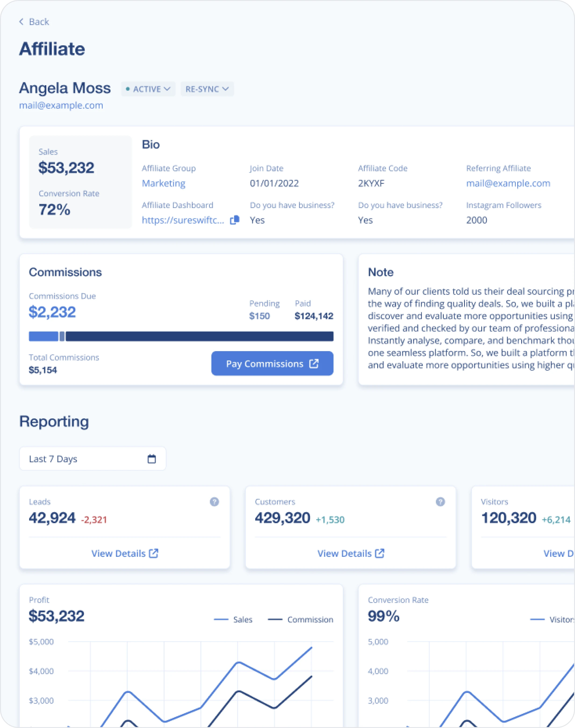This screenshot has width=575, height=728.
Task: Click the Total Commissions value $5,154
Action: coord(43,370)
